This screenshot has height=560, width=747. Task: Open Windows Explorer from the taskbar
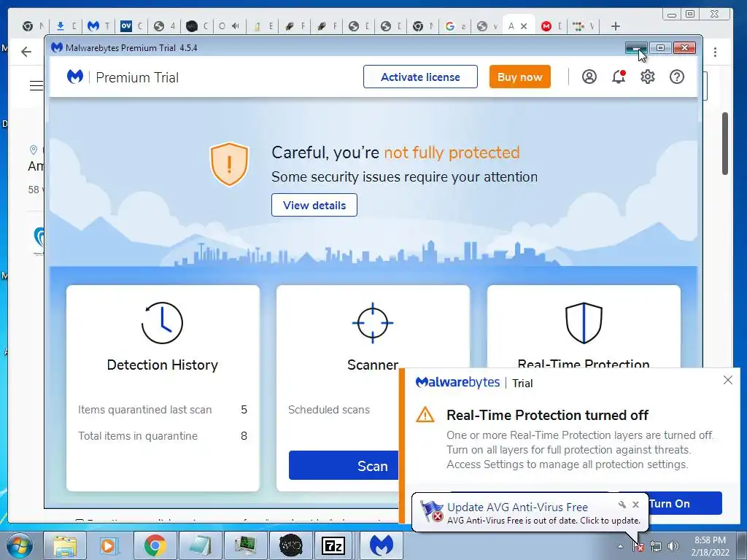coord(64,545)
